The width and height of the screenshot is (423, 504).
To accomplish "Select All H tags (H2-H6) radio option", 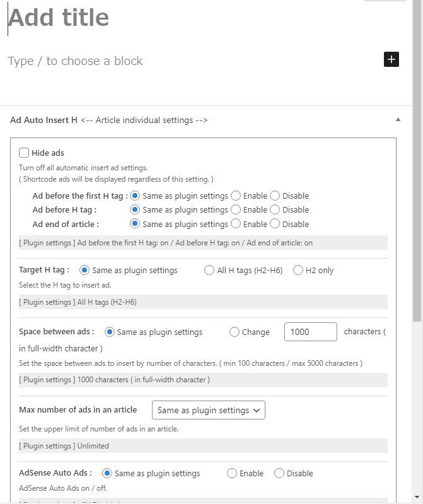I will (209, 270).
